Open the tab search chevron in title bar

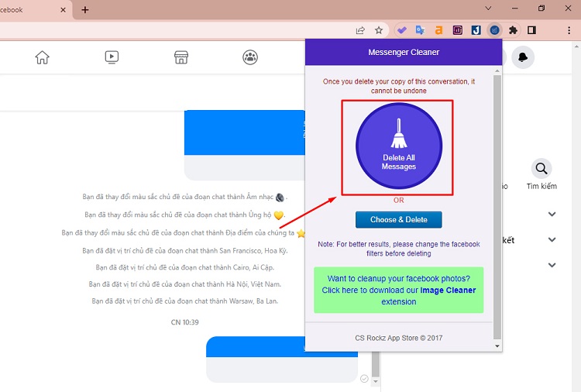pyautogui.click(x=488, y=9)
